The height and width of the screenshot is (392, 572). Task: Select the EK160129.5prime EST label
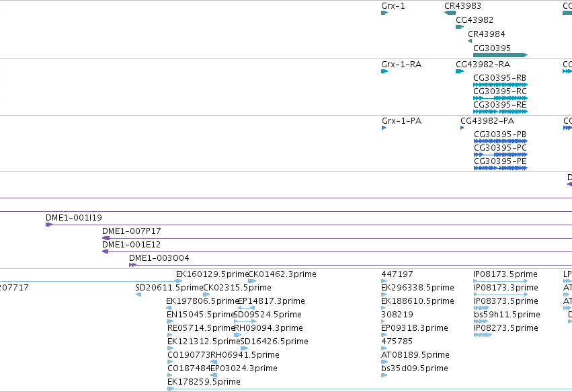pos(212,274)
